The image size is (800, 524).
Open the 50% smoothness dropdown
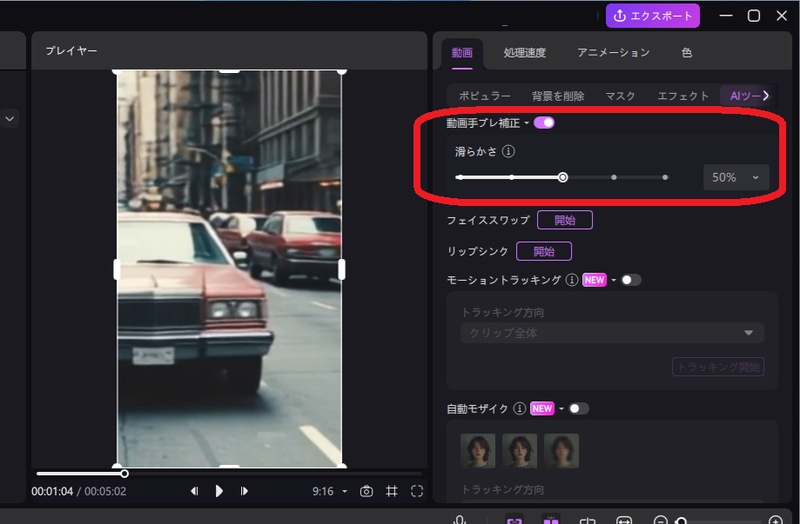pyautogui.click(x=736, y=178)
